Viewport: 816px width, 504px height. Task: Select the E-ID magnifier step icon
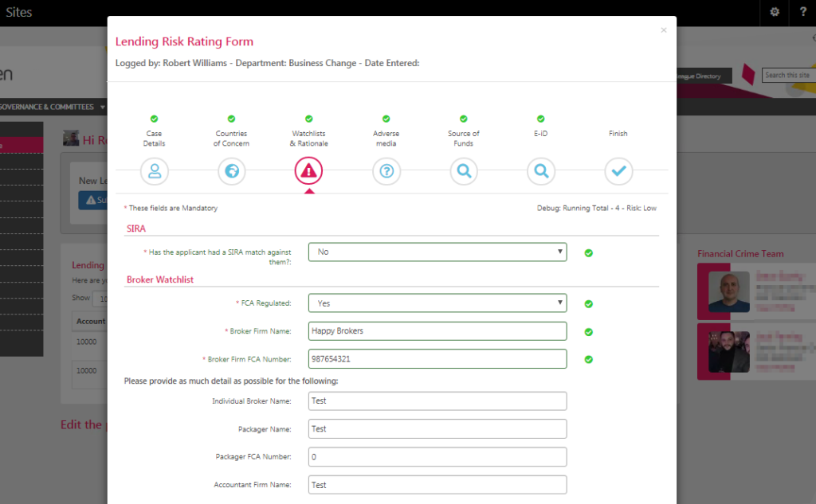(x=540, y=170)
